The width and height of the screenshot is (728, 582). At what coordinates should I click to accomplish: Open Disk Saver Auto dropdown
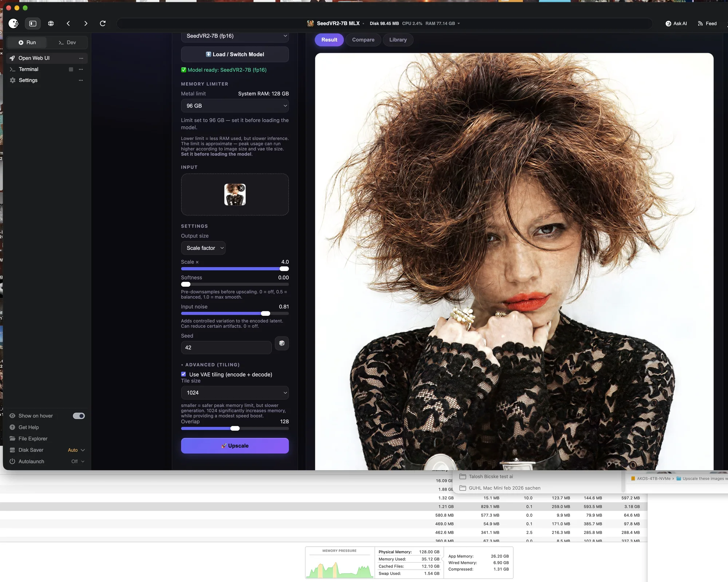(x=76, y=450)
